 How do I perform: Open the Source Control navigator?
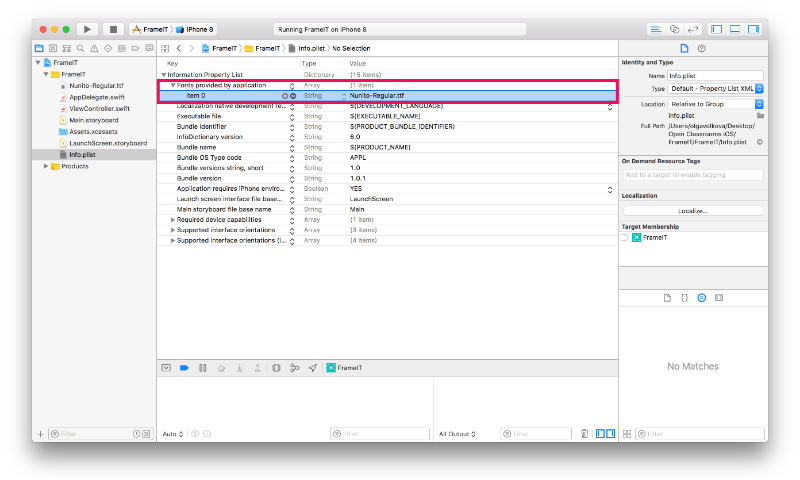tap(53, 48)
